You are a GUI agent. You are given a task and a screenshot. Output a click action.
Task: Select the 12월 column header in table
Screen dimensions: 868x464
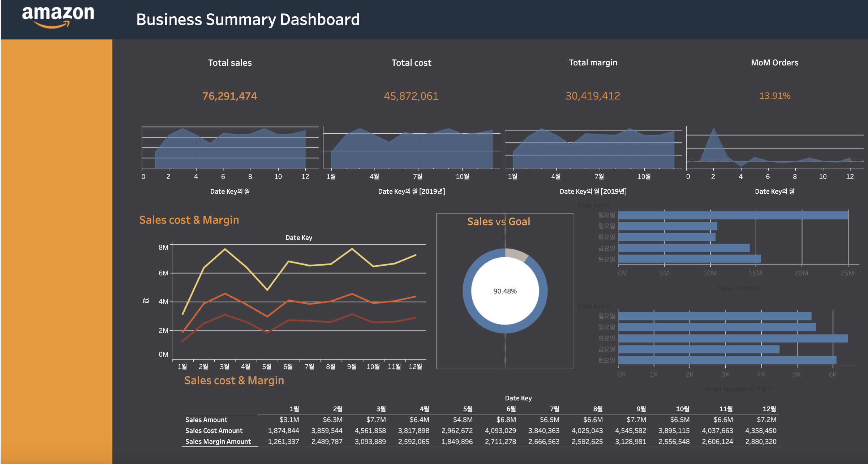click(769, 409)
